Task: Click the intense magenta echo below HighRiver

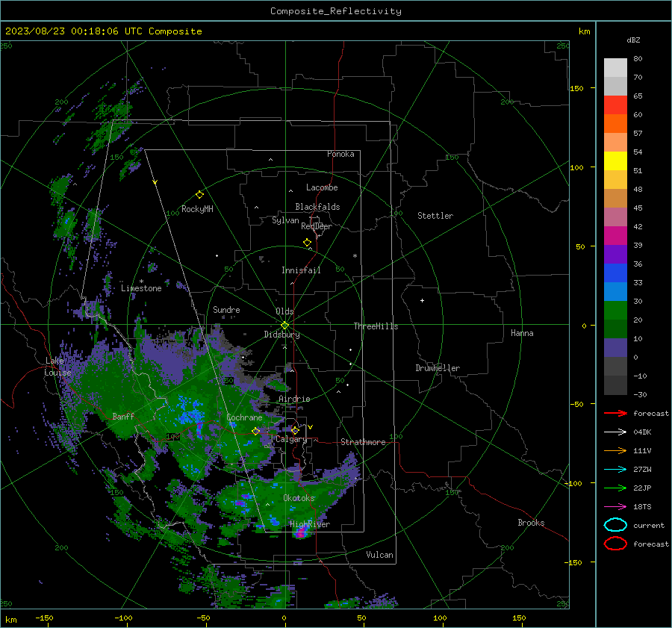Action: (302, 534)
